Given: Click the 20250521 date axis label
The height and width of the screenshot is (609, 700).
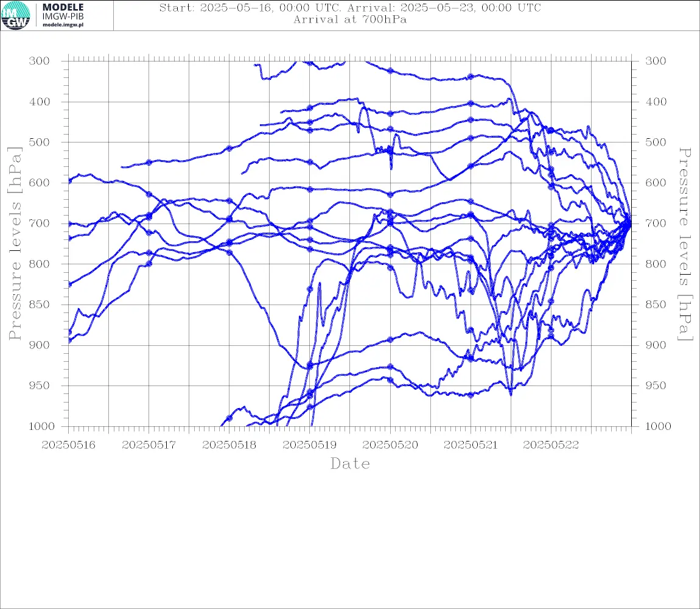Looking at the screenshot, I should click(471, 445).
